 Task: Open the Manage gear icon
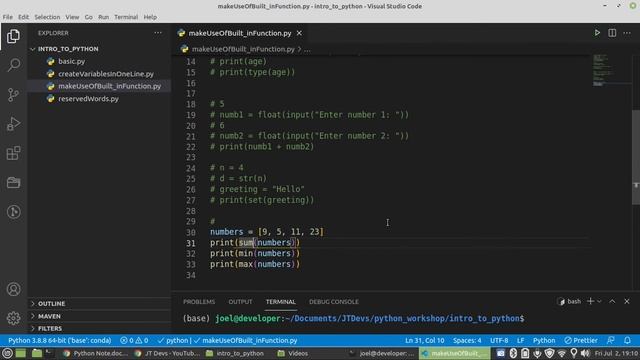(13, 318)
